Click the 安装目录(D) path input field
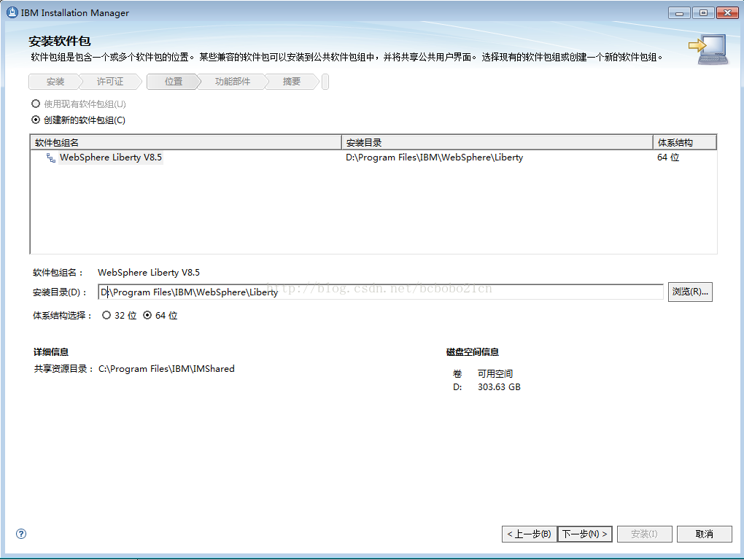744x560 pixels. (x=381, y=292)
